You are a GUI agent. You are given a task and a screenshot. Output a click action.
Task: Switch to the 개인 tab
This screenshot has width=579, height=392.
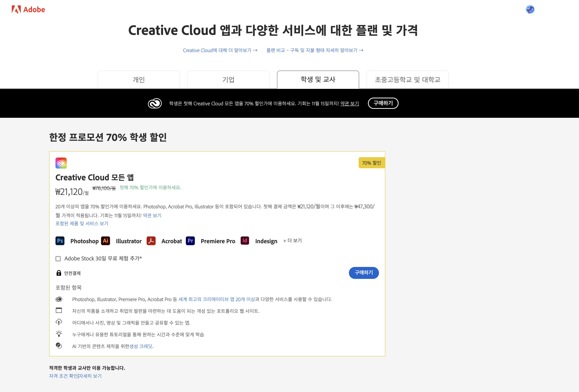point(139,80)
